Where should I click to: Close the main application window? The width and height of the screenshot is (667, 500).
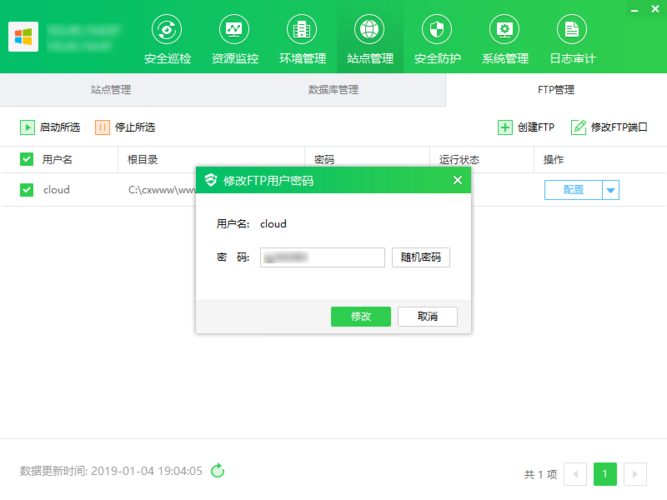coord(655,9)
